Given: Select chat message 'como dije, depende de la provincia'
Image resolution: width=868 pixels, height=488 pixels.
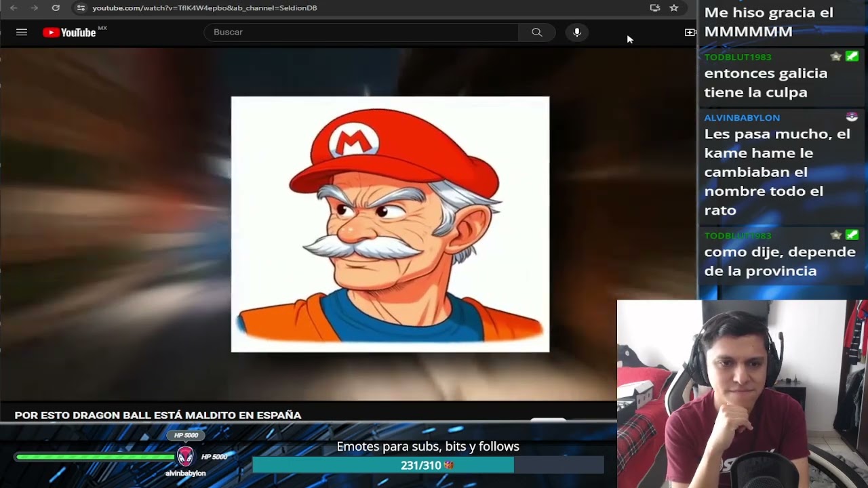Looking at the screenshot, I should click(x=780, y=261).
